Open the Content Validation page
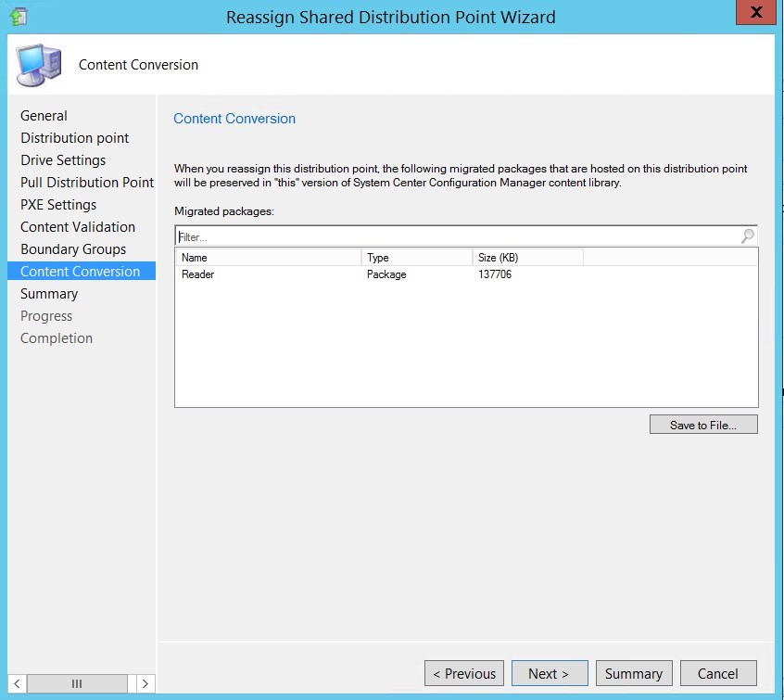 pos(78,226)
